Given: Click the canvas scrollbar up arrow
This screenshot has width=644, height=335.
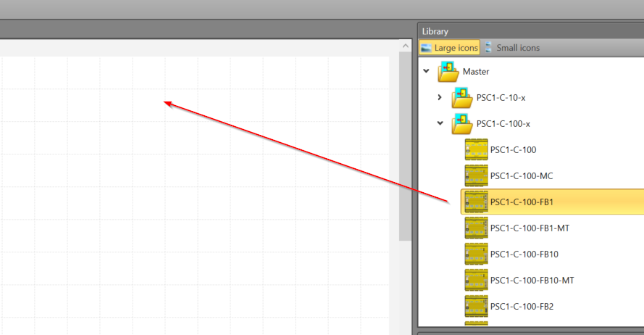Looking at the screenshot, I should coord(406,46).
